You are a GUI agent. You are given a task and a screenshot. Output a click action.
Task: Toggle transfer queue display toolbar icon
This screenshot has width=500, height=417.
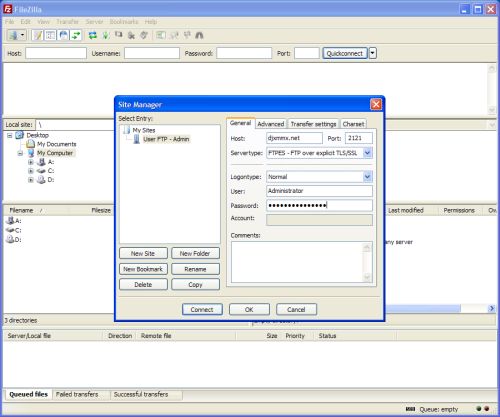pyautogui.click(x=76, y=35)
